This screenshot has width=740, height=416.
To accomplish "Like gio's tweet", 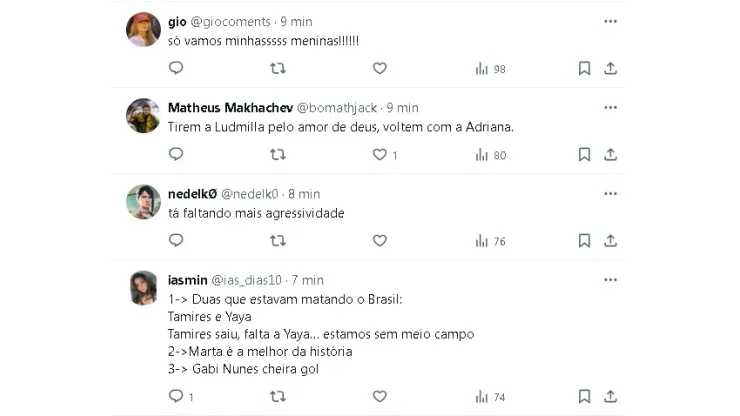I will pos(380,68).
